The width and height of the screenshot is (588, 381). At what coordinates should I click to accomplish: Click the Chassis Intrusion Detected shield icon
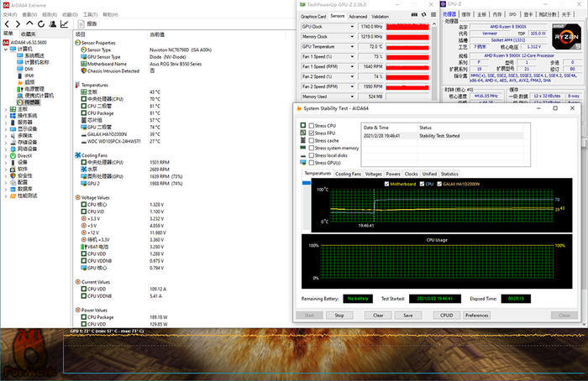click(84, 70)
